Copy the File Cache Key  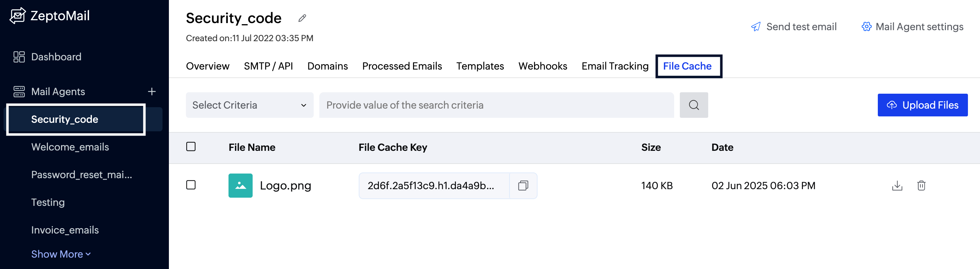[523, 186]
